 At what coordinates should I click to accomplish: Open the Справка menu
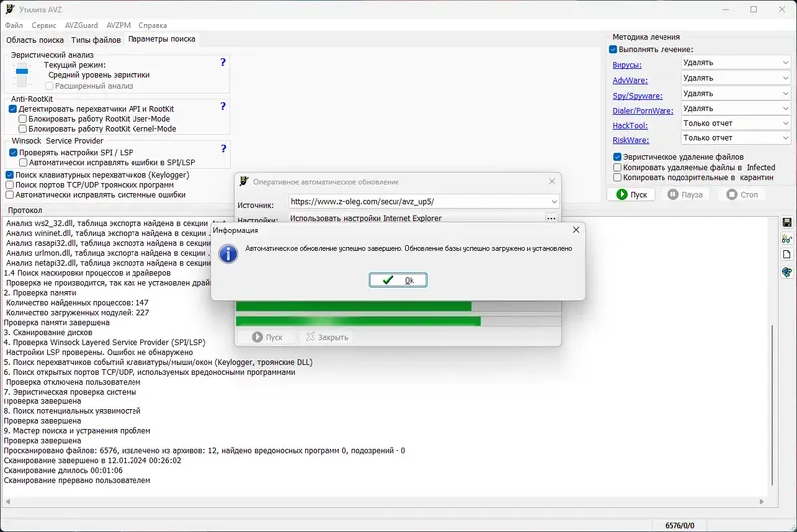tap(153, 25)
